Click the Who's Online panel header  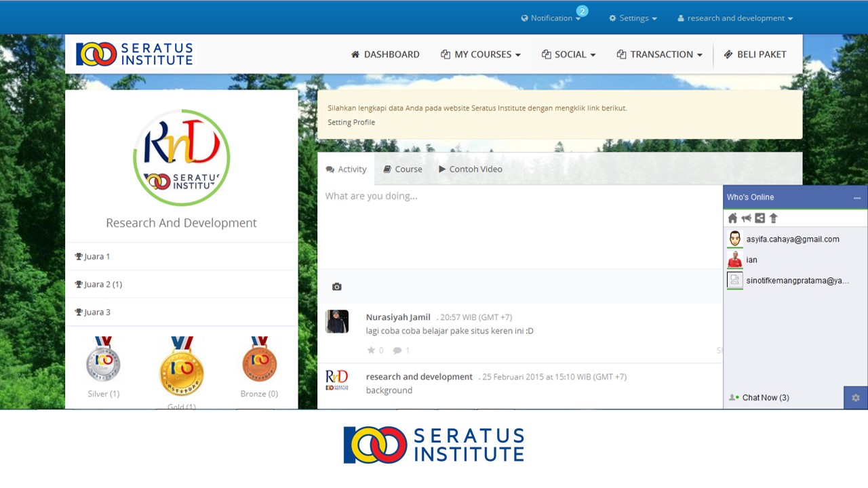click(795, 197)
